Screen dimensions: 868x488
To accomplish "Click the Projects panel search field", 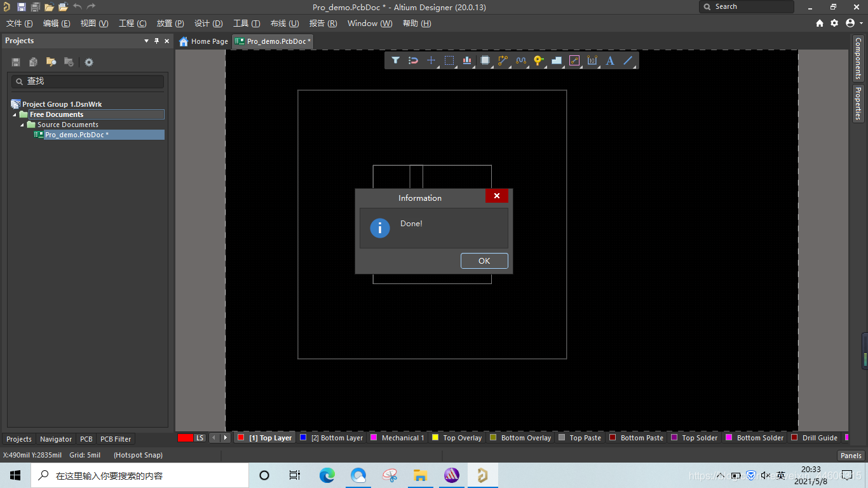I will click(88, 81).
